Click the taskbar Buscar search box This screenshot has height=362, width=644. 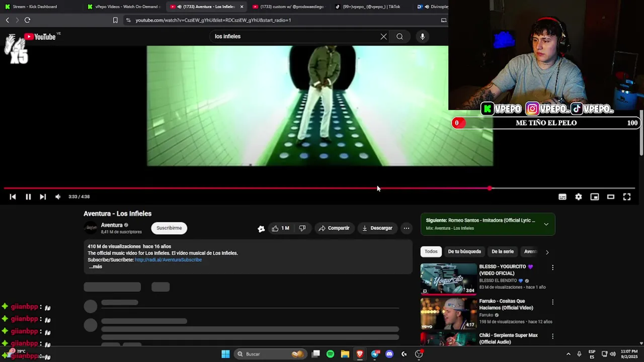tap(271, 354)
